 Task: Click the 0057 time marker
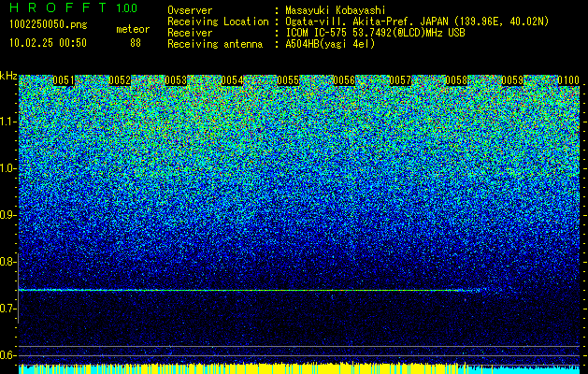pos(400,80)
